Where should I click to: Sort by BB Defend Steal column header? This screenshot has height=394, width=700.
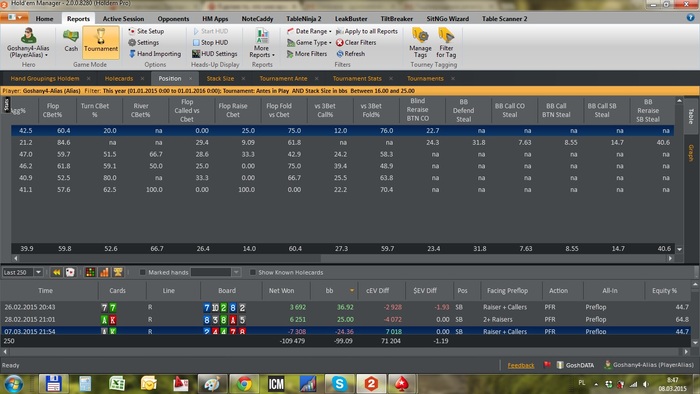click(463, 110)
